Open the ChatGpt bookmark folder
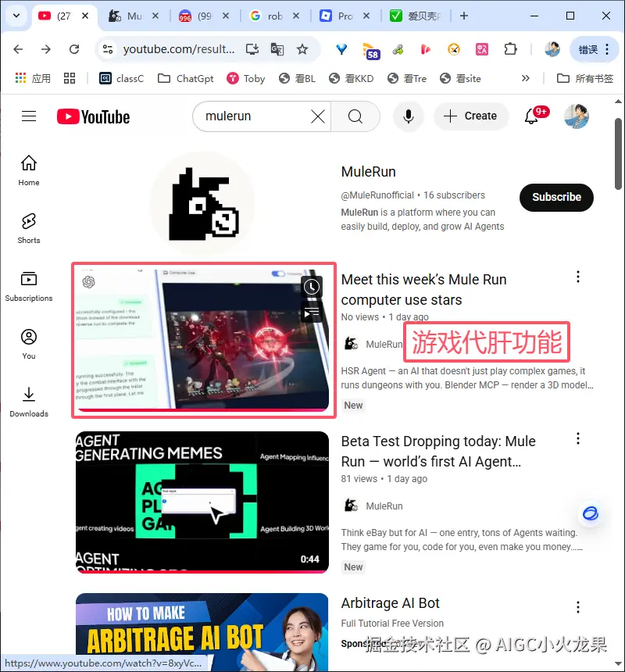Screen dimensions: 625x672 [x=185, y=78]
